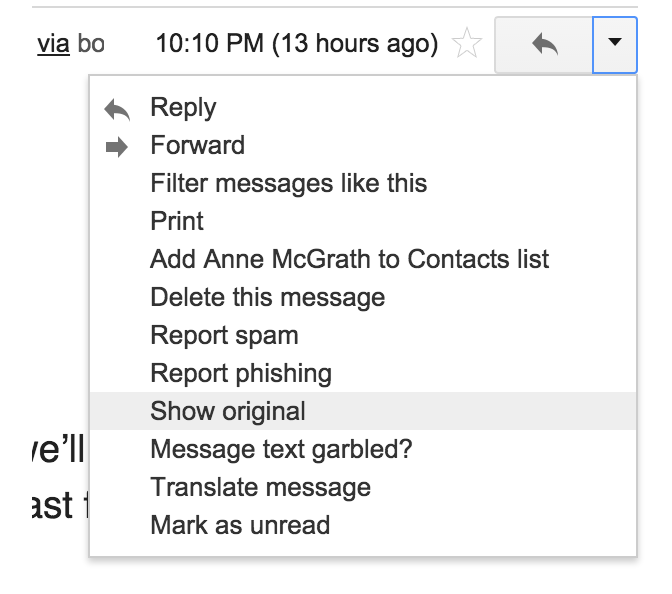This screenshot has height=594, width=672.
Task: Choose Translate message
Action: click(x=363, y=487)
